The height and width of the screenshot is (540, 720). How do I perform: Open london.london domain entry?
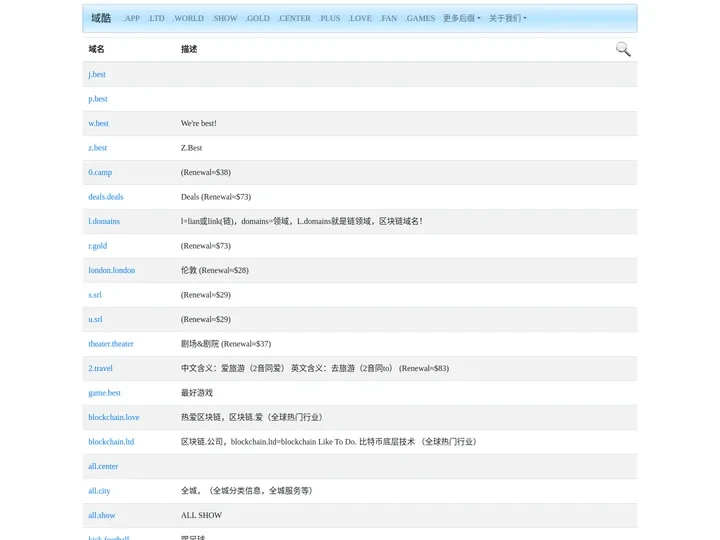111,270
